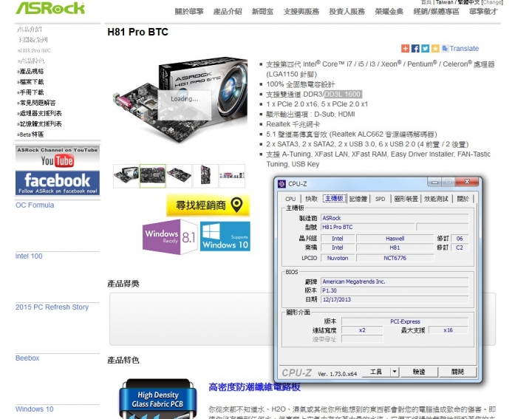
Task: Select the 主機板 tab in CPU-Z
Action: click(334, 199)
